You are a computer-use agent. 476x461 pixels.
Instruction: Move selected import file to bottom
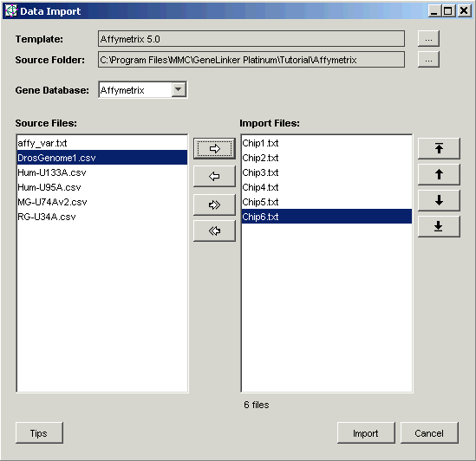pyautogui.click(x=439, y=226)
